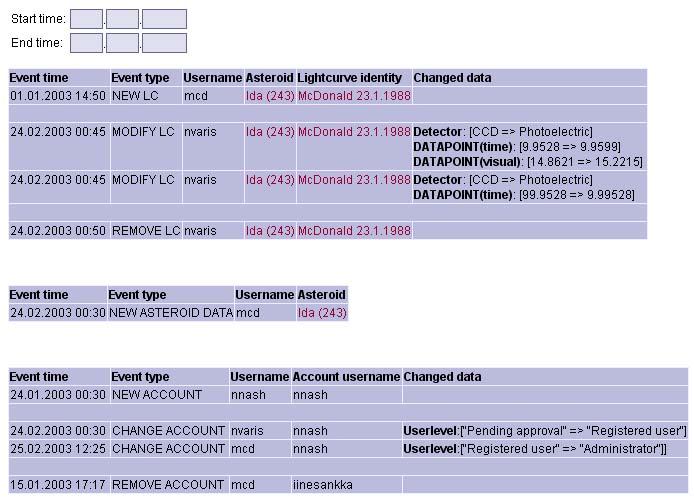Viewport: 694px width, 500px height.
Task: Click the 'End time:' label
Action: (x=37, y=43)
